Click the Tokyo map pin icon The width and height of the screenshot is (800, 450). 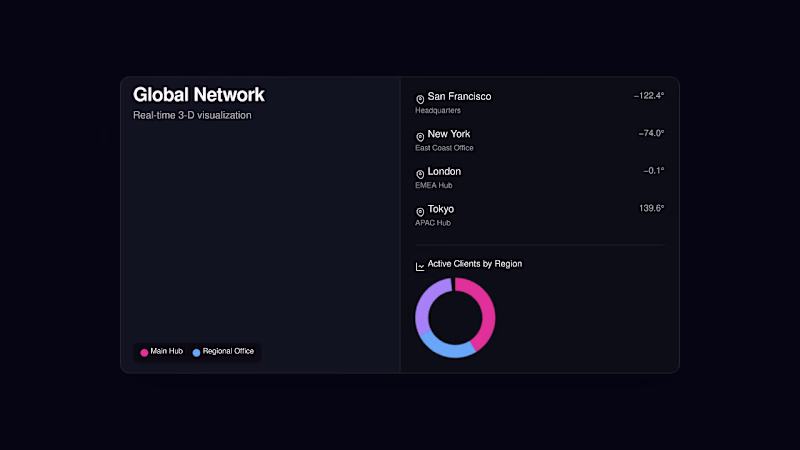[420, 212]
